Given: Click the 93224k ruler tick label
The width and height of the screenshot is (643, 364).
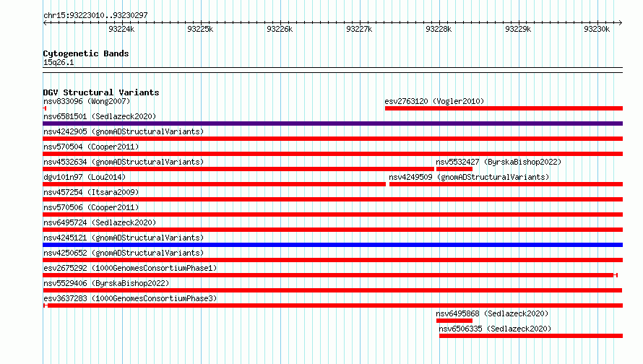Looking at the screenshot, I should coord(121,29).
